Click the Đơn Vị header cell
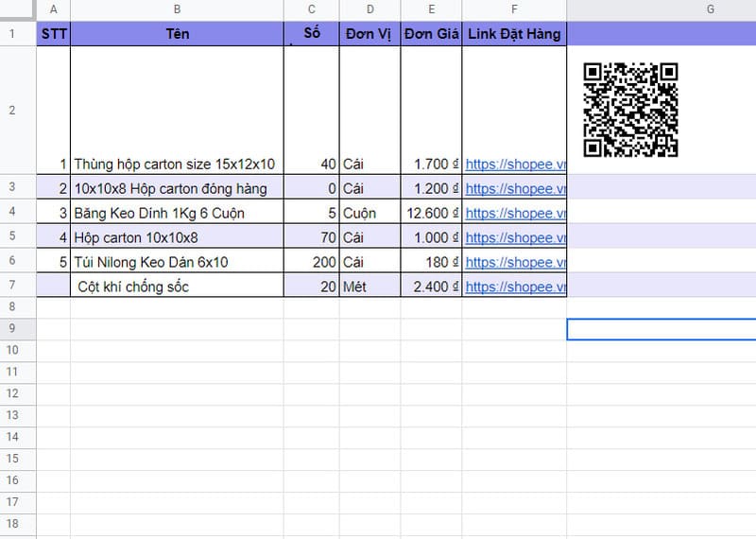This screenshot has width=756, height=539. (x=369, y=34)
